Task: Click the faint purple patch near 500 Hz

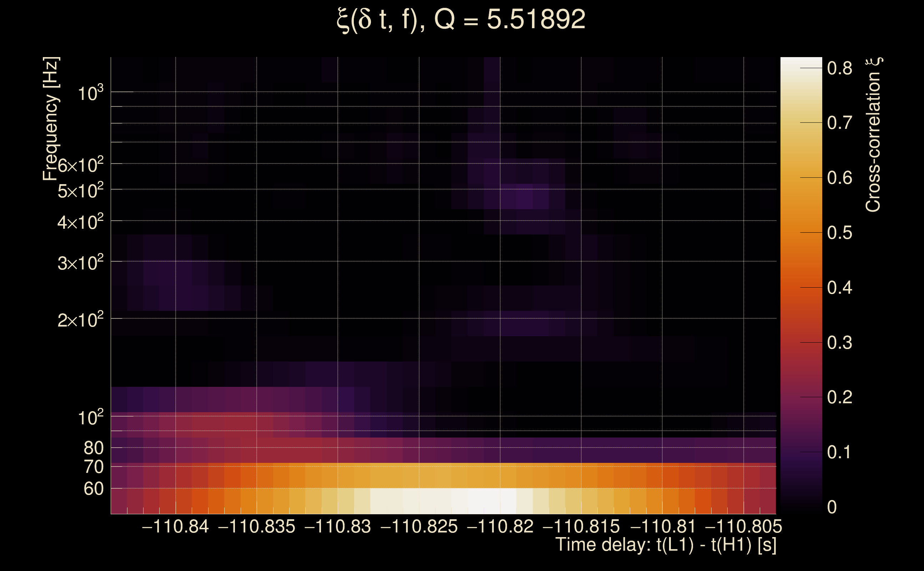Action: [x=524, y=196]
